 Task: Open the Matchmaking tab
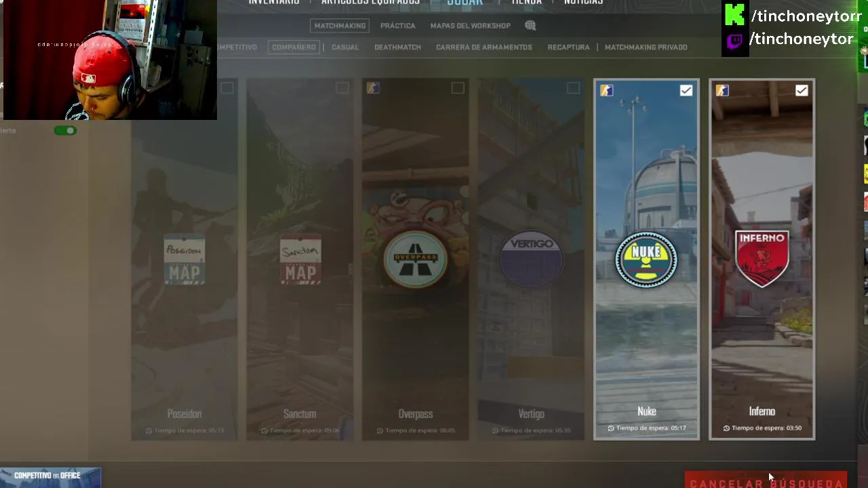tap(340, 26)
